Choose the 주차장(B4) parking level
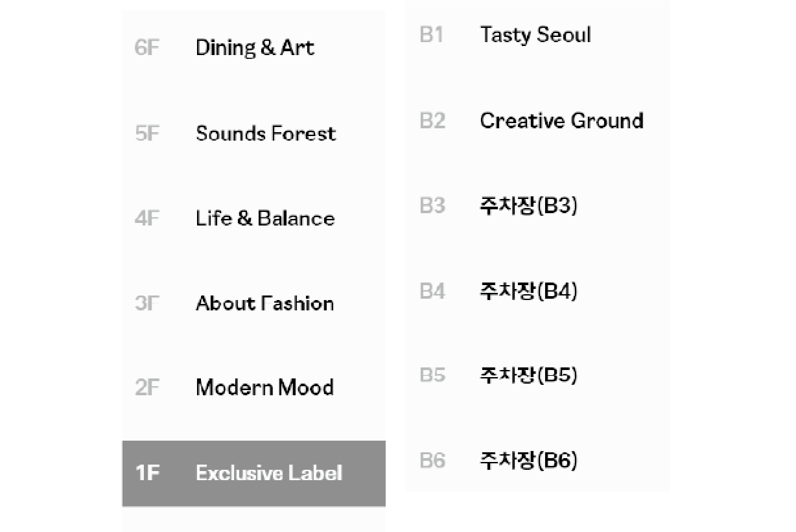Image resolution: width=796 pixels, height=532 pixels. (x=528, y=291)
